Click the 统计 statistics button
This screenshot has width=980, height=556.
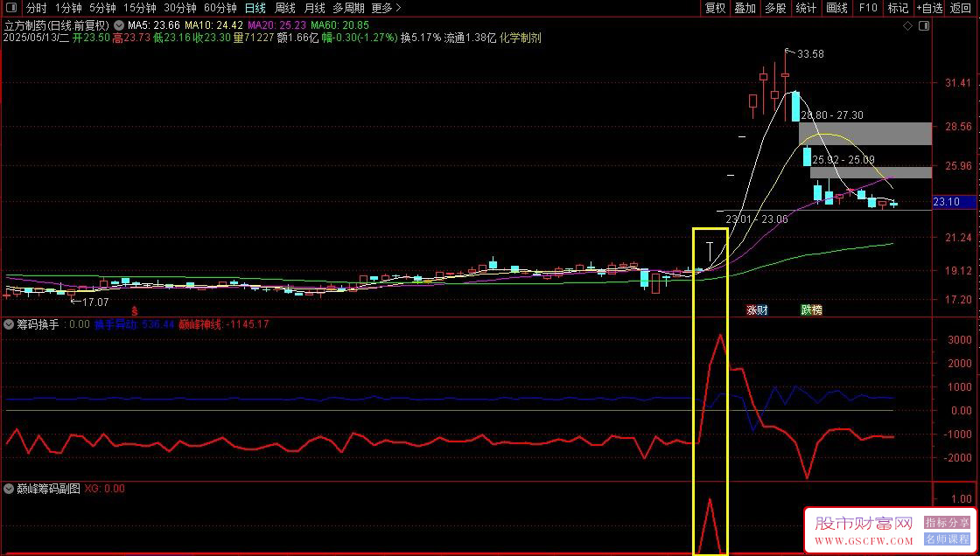pyautogui.click(x=806, y=8)
